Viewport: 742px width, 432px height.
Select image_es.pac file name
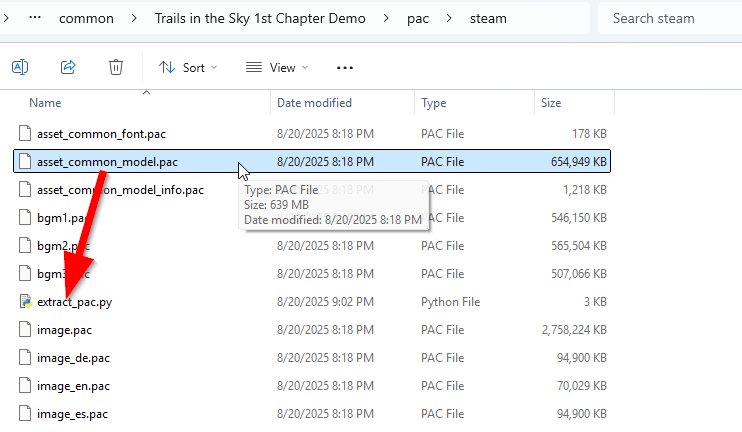[x=72, y=414]
